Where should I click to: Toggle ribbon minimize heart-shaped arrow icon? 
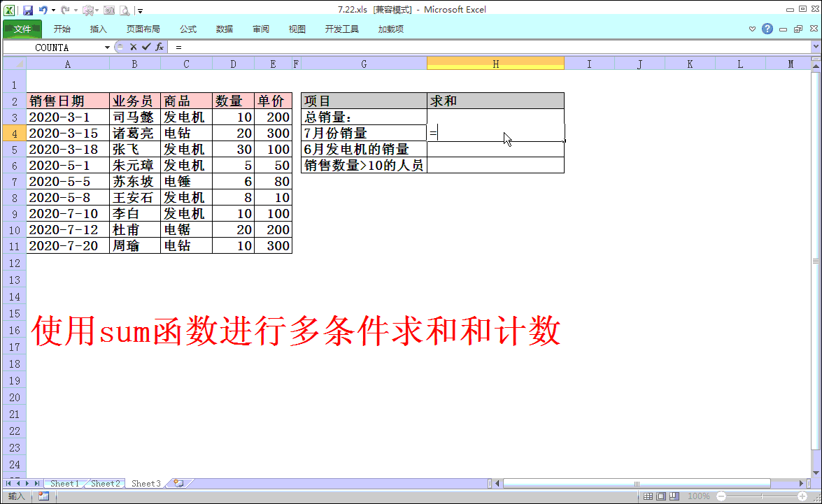[x=752, y=29]
